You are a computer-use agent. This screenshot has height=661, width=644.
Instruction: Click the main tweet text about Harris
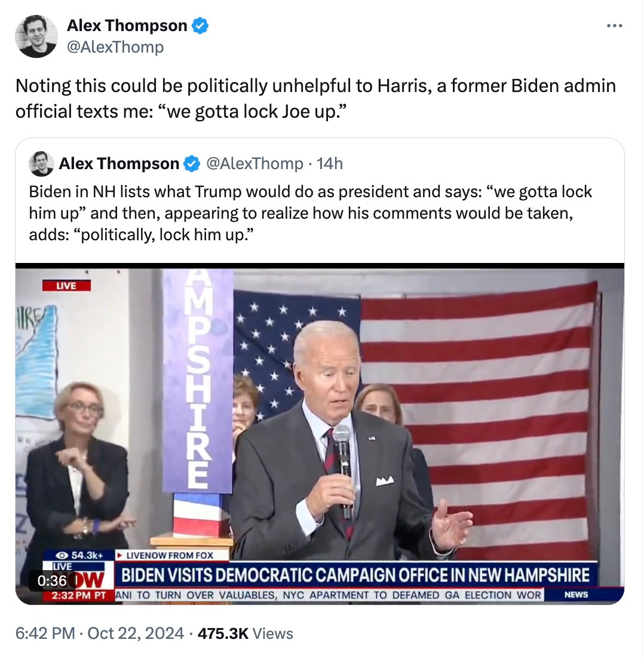[315, 99]
